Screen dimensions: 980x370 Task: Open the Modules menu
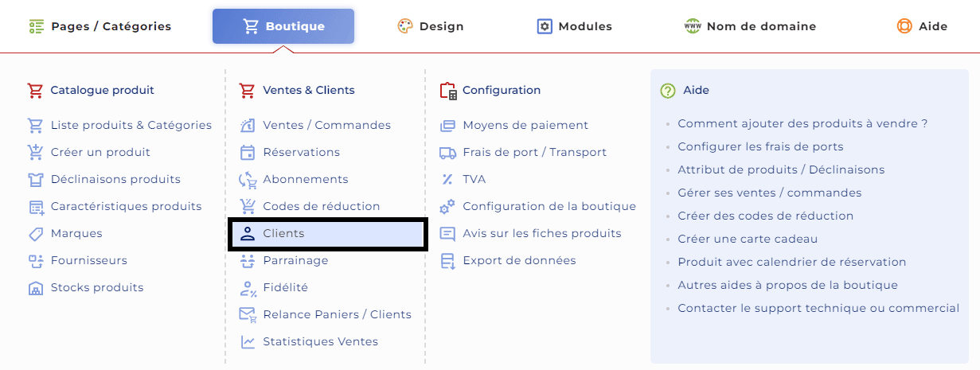coord(575,26)
